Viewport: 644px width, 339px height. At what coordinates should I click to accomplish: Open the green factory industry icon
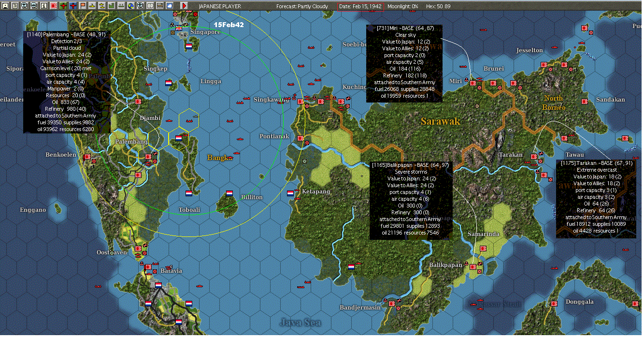[111, 6]
